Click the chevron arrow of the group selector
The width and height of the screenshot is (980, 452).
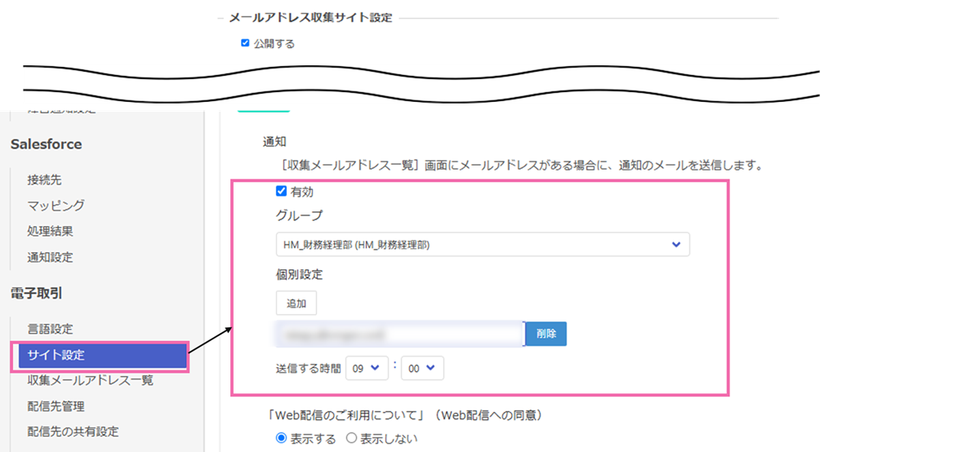(x=675, y=245)
